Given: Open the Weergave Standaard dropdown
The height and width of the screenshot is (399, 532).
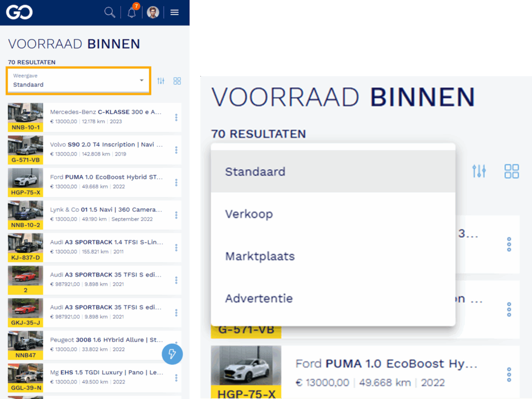Looking at the screenshot, I should pyautogui.click(x=79, y=81).
